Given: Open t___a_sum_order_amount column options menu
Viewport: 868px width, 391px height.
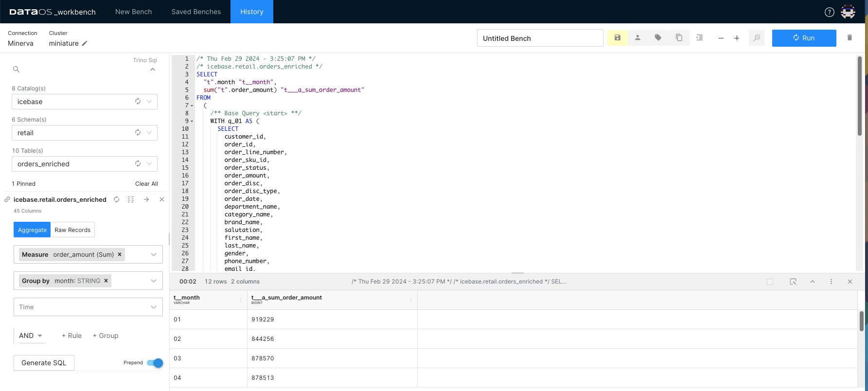Looking at the screenshot, I should (411, 300).
